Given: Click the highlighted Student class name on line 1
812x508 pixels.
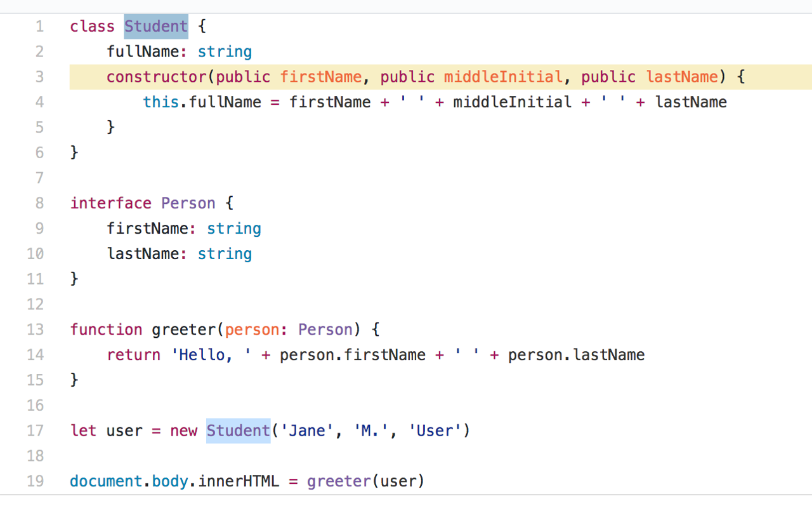Looking at the screenshot, I should pos(156,27).
